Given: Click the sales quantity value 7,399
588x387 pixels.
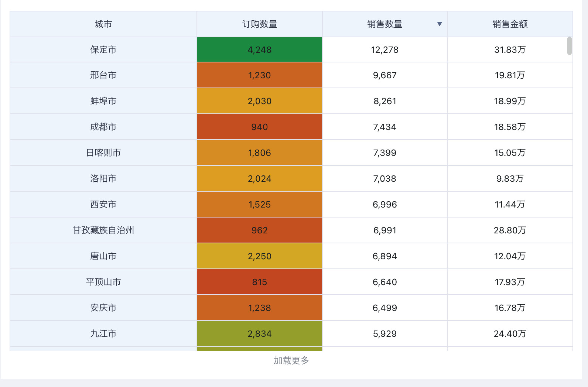Looking at the screenshot, I should [385, 153].
